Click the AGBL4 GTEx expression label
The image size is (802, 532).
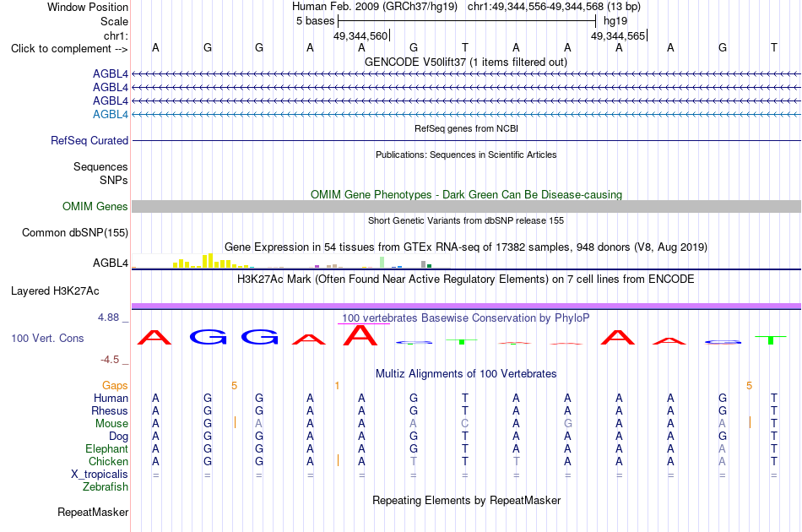pyautogui.click(x=111, y=263)
